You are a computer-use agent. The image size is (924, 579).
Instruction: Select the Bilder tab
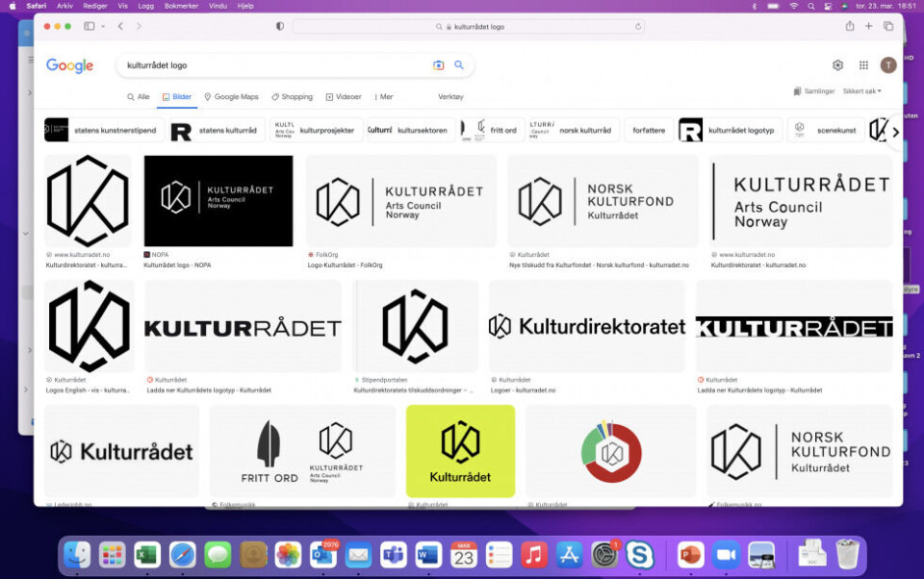click(177, 96)
